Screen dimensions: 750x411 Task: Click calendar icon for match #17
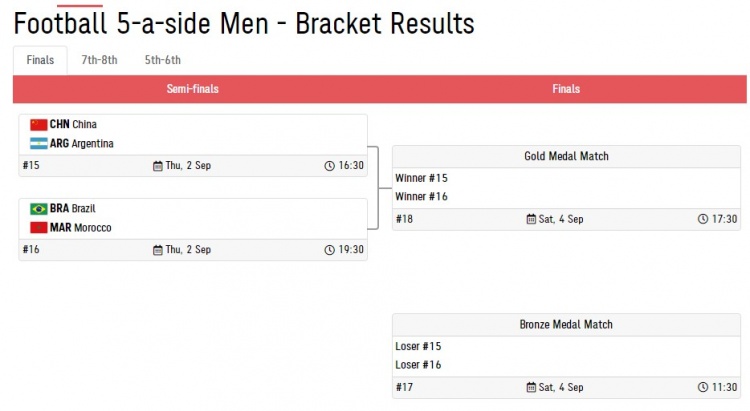[x=532, y=387]
